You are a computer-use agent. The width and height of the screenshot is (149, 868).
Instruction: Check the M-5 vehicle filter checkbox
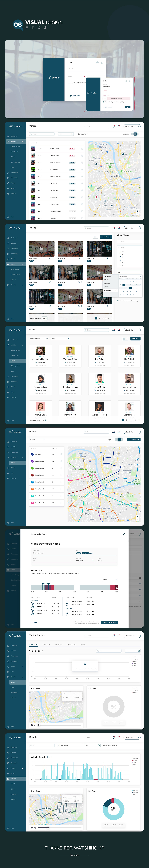[x=120, y=262]
